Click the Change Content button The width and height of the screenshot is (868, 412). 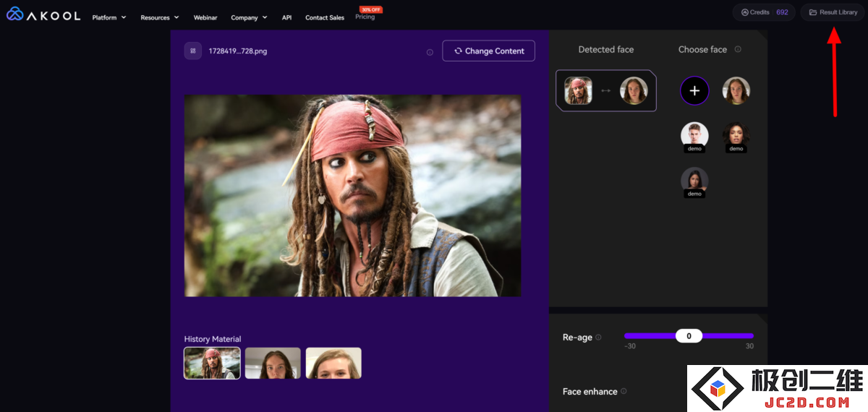tap(488, 51)
